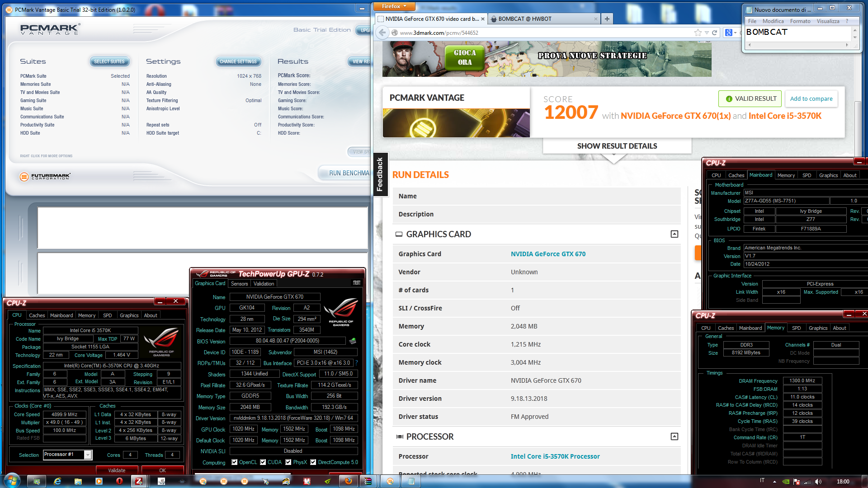This screenshot has width=868, height=488.
Task: Click the Select Suites button in PCMark
Action: coord(109,61)
